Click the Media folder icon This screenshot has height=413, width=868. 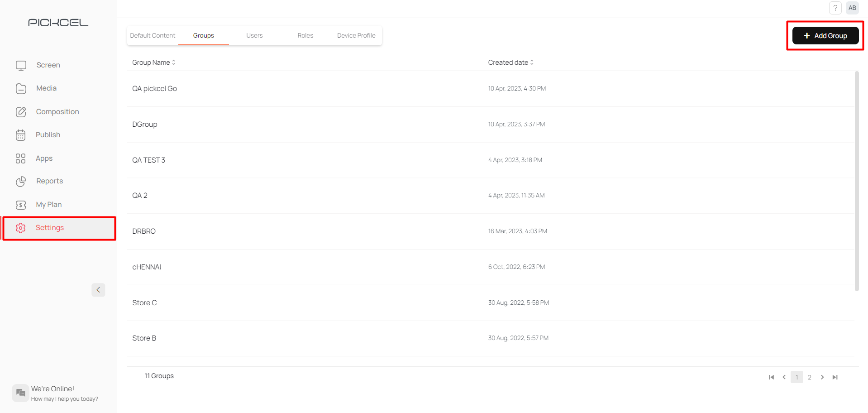(21, 88)
